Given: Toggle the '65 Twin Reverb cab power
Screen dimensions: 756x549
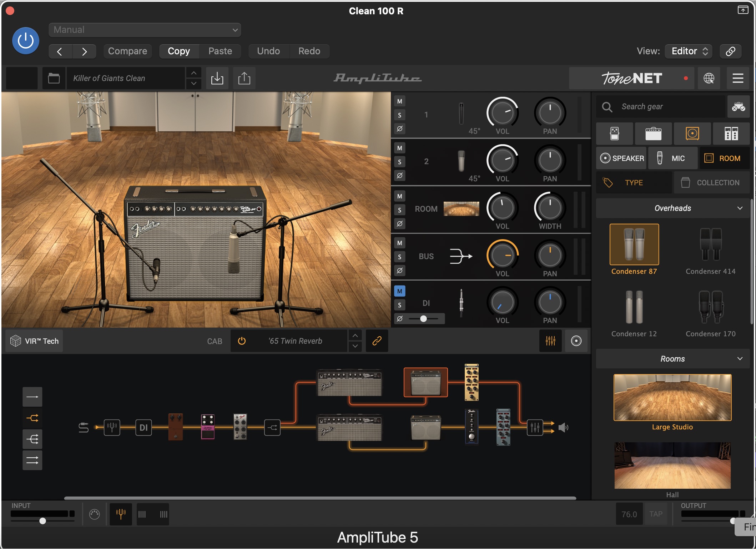Looking at the screenshot, I should pyautogui.click(x=242, y=341).
